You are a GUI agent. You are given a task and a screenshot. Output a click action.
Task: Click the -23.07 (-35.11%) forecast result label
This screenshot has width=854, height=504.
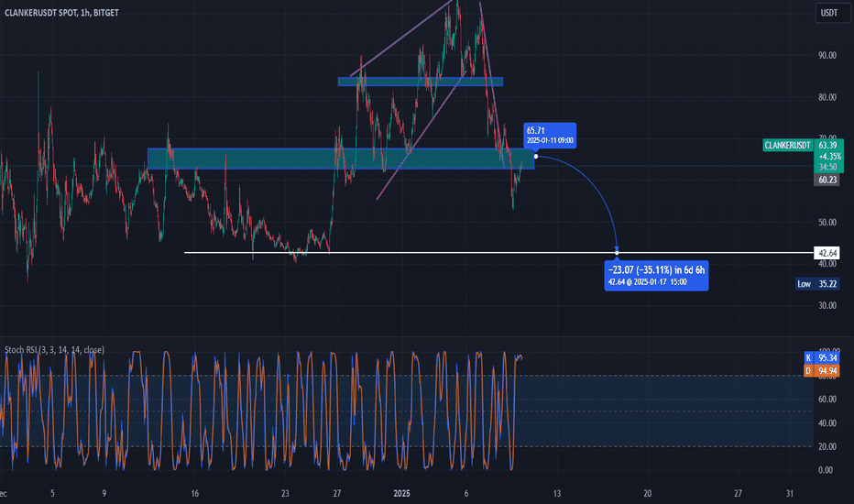point(656,276)
